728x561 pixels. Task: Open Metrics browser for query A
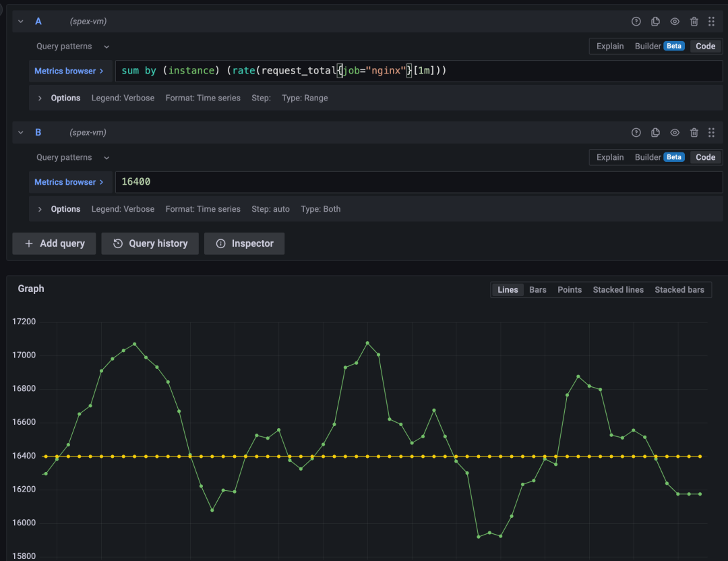70,71
